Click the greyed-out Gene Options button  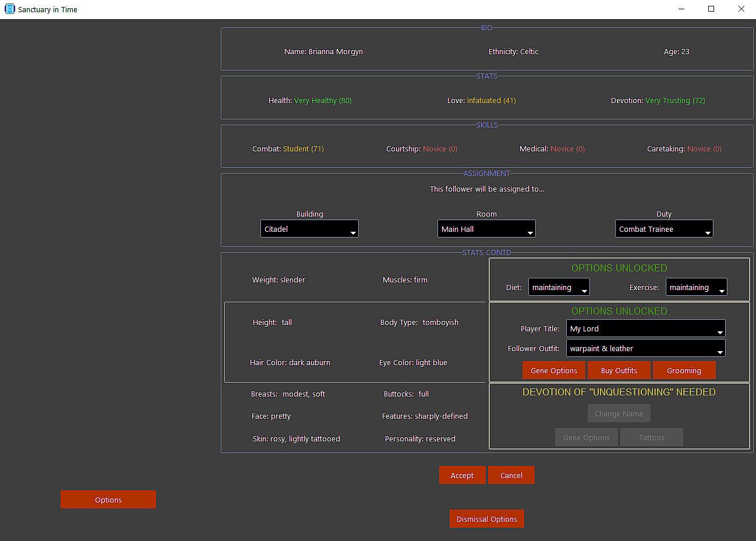587,437
